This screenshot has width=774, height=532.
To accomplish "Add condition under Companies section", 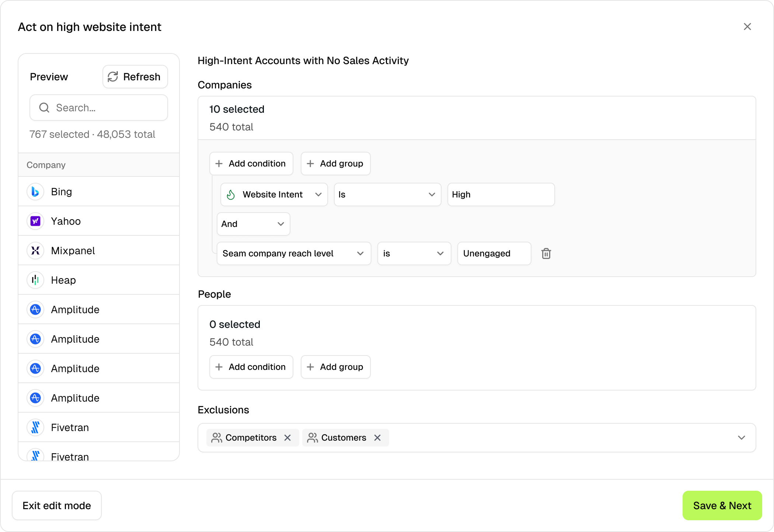I will click(251, 164).
